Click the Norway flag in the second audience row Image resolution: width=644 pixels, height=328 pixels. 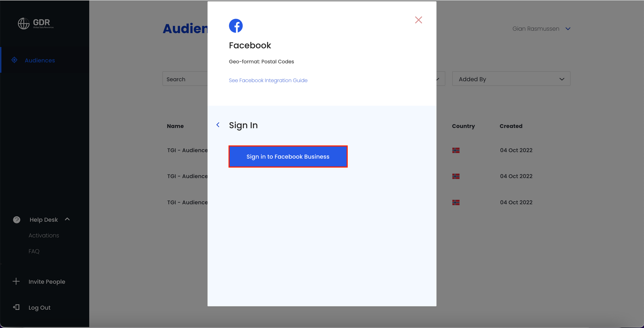(456, 176)
